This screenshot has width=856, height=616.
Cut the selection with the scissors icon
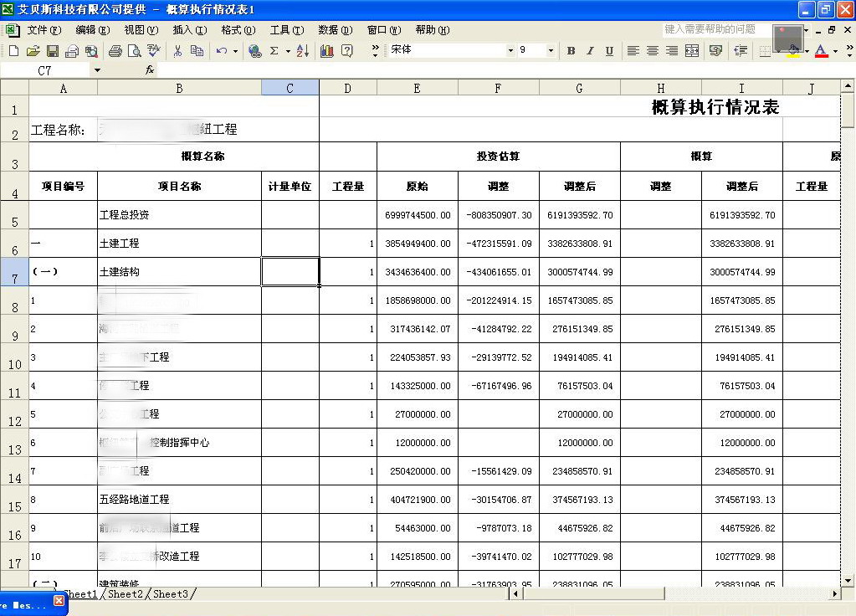click(177, 51)
